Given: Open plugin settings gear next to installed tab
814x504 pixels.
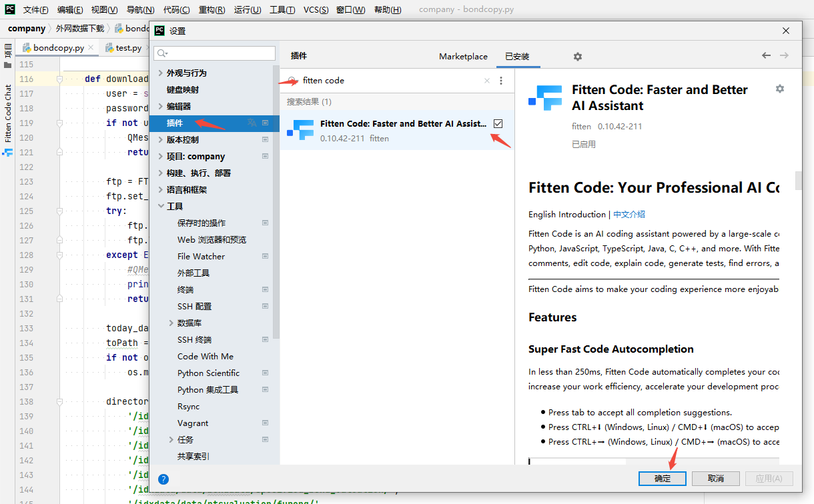Looking at the screenshot, I should coord(578,57).
